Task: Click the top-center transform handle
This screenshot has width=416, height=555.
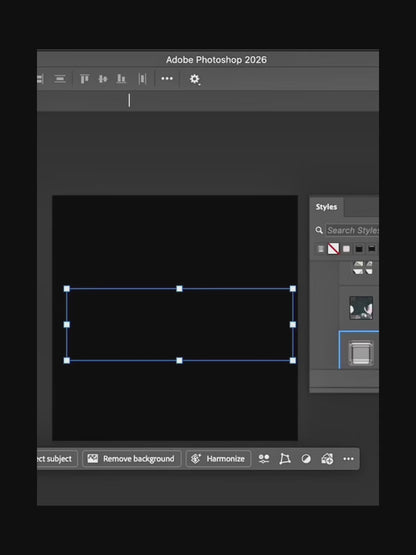Action: click(179, 289)
